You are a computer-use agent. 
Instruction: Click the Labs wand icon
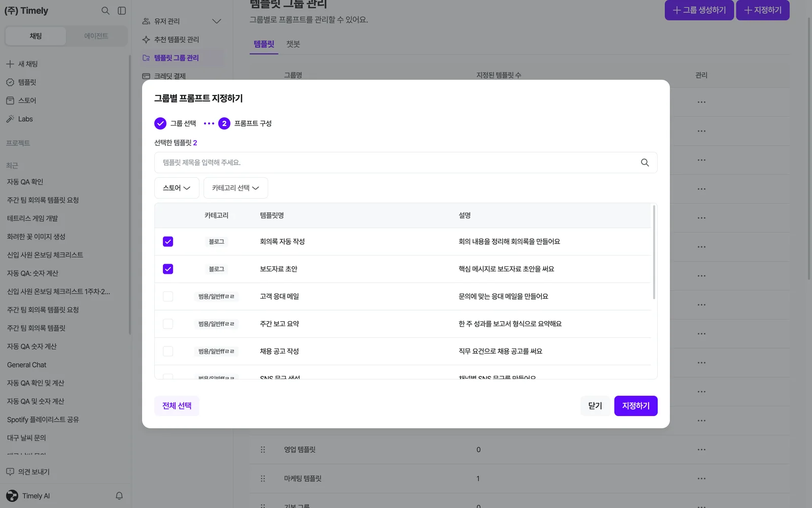pyautogui.click(x=10, y=119)
